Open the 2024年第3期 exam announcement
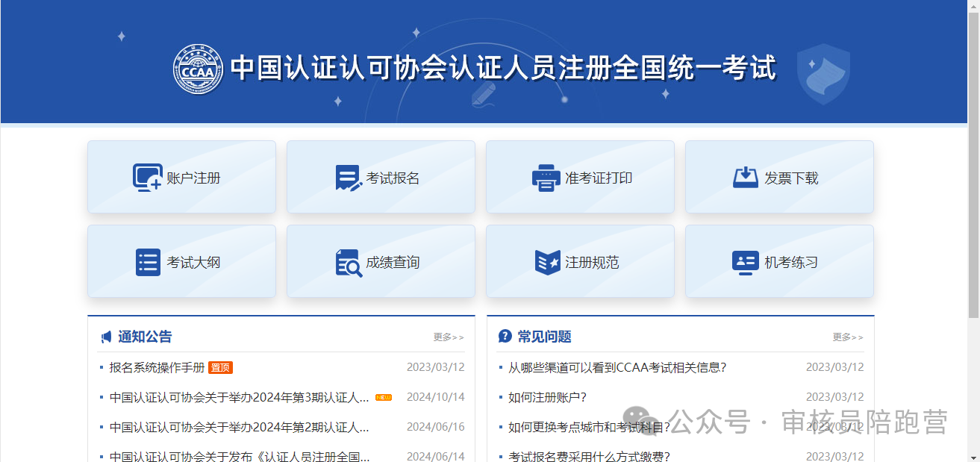This screenshot has width=980, height=462. pyautogui.click(x=239, y=397)
